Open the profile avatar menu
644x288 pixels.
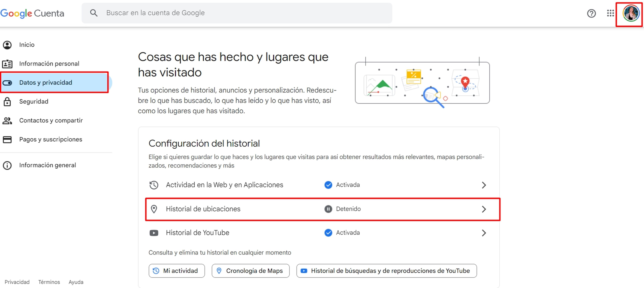631,13
